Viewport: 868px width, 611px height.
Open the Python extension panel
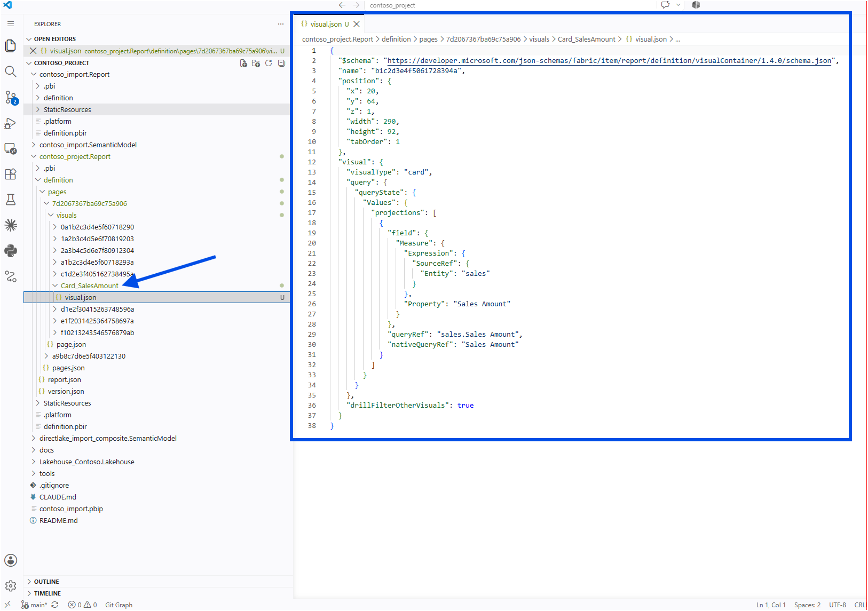[x=11, y=251]
